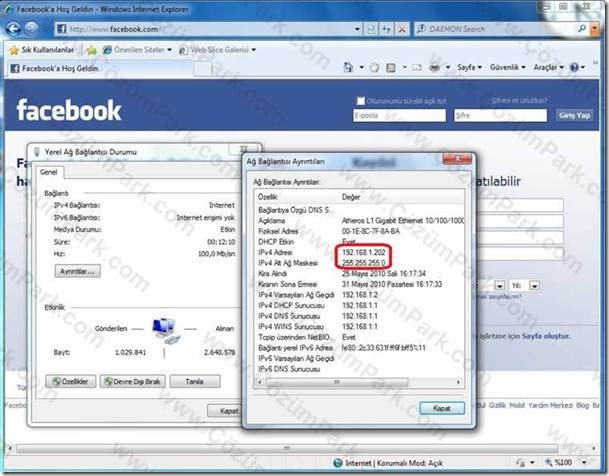Click Kapat in the details dialog

[x=442, y=408]
